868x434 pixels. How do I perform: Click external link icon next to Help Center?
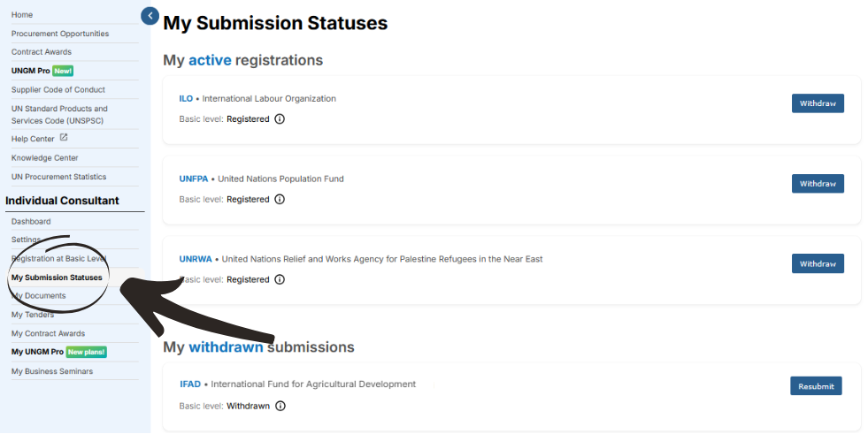64,138
